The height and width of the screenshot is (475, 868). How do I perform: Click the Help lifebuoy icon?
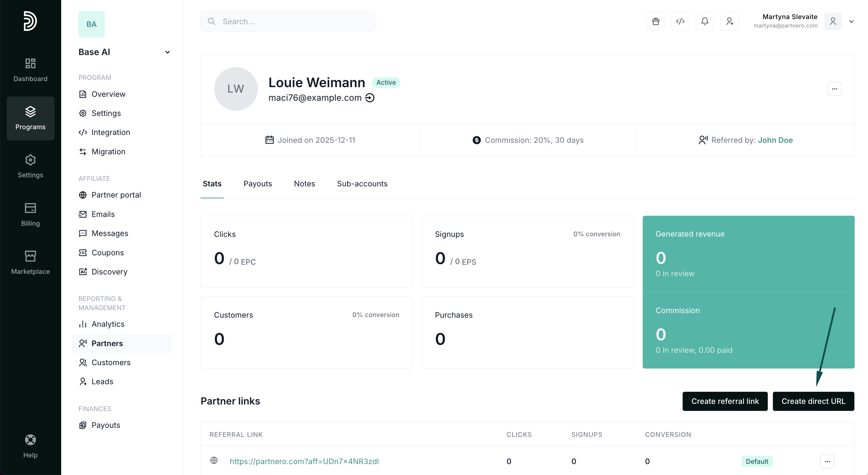coord(30,440)
